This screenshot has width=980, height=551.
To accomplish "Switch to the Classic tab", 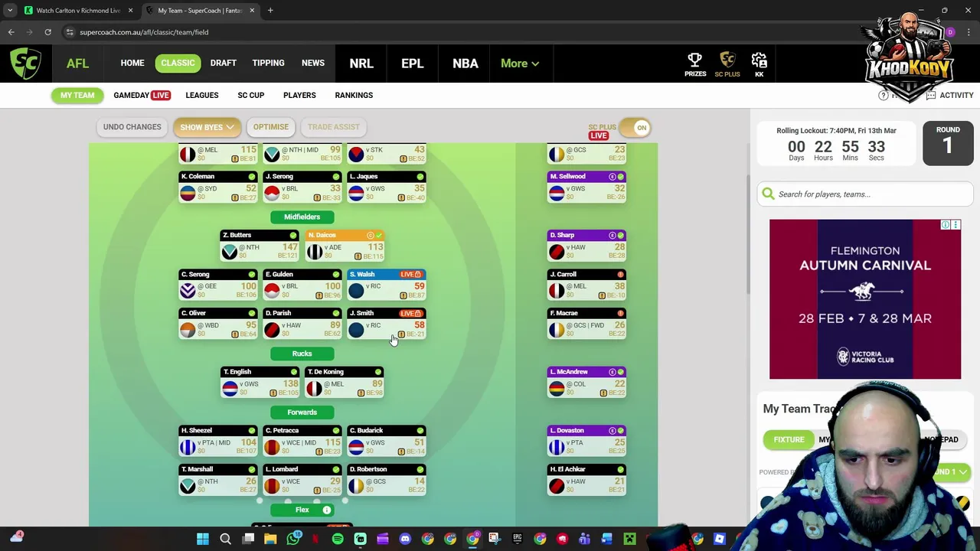I will click(x=178, y=63).
